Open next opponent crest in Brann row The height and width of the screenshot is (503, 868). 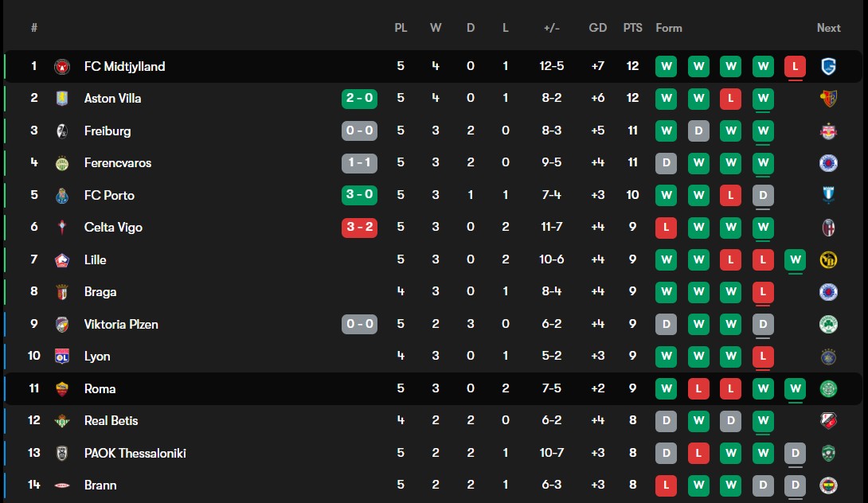(x=828, y=485)
